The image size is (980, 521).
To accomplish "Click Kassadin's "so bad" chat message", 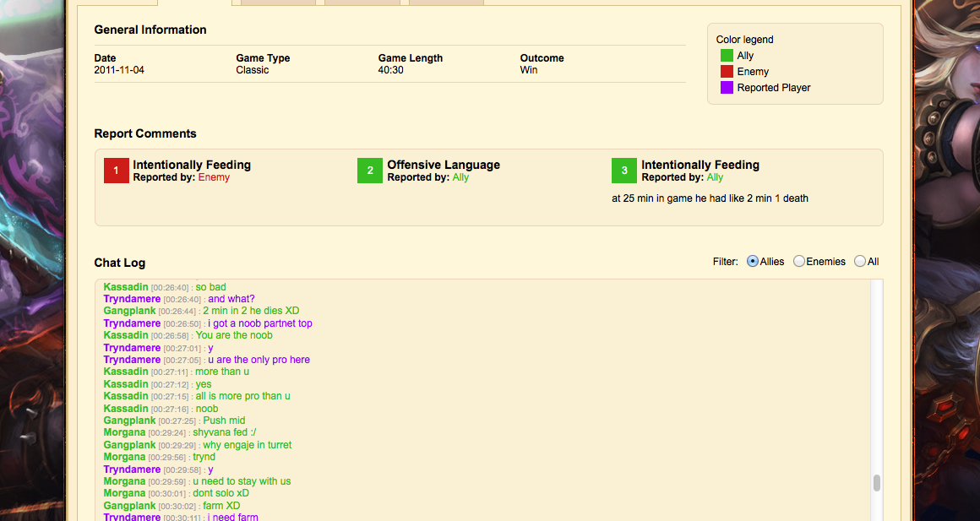I will click(x=210, y=287).
